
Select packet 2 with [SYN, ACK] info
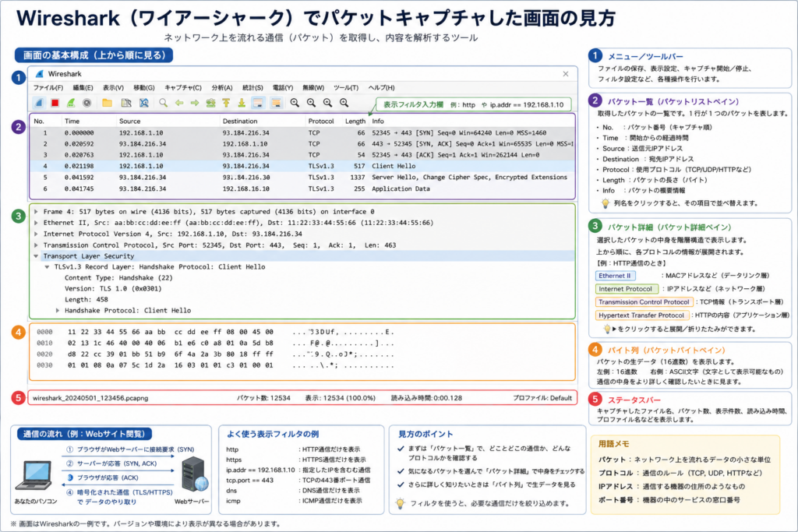302,144
